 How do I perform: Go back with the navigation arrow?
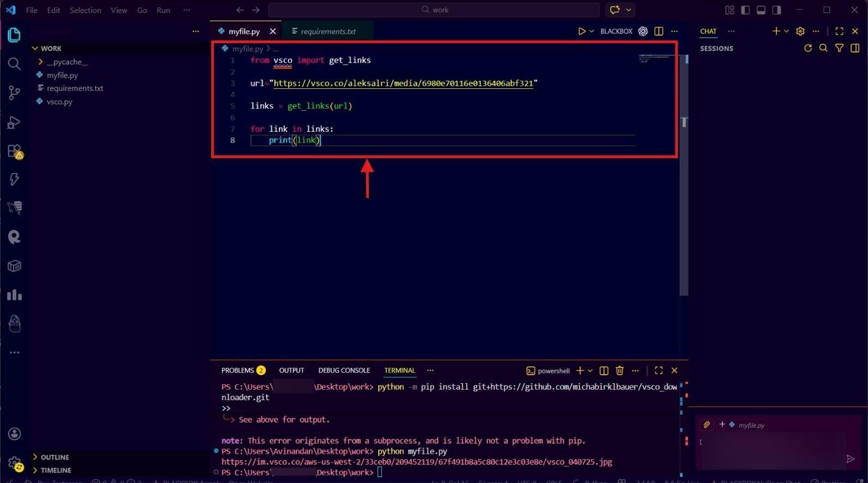(240, 10)
